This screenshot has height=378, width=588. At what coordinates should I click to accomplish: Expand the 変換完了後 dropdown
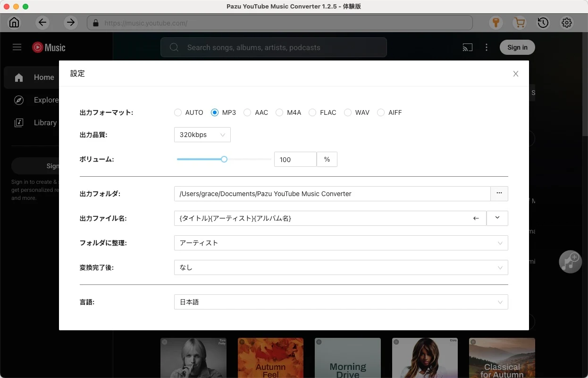pyautogui.click(x=500, y=267)
